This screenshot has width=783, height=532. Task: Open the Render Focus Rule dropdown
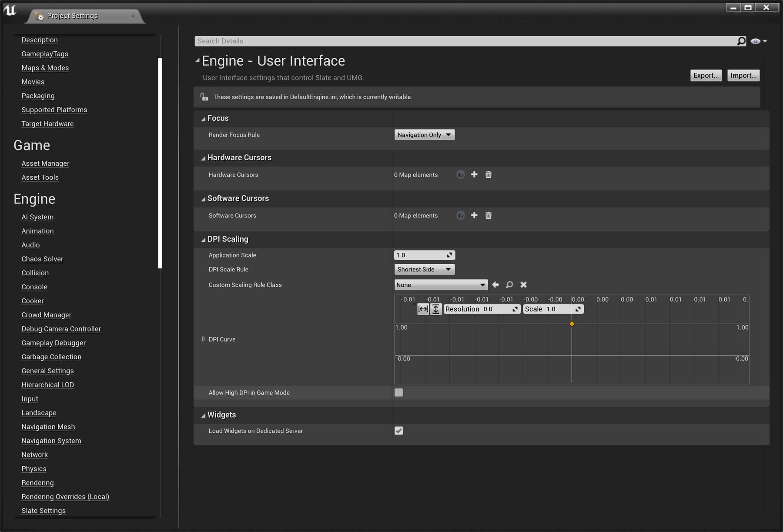click(424, 135)
